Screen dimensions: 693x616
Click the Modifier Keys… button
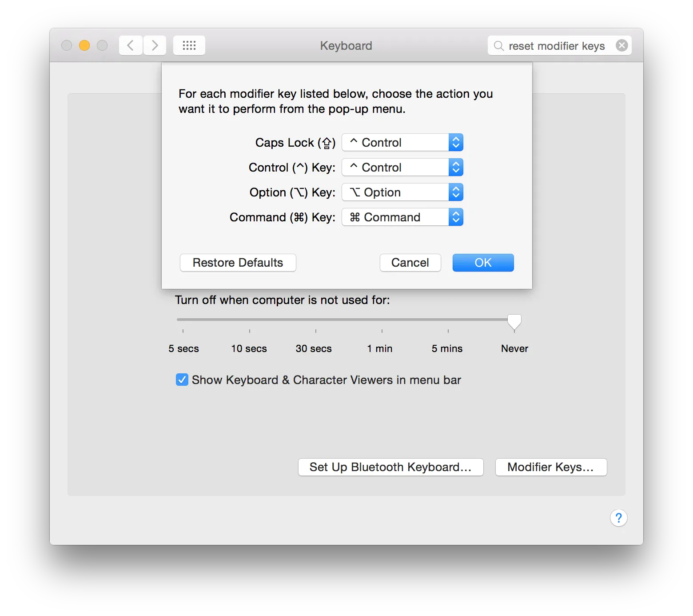(x=551, y=467)
